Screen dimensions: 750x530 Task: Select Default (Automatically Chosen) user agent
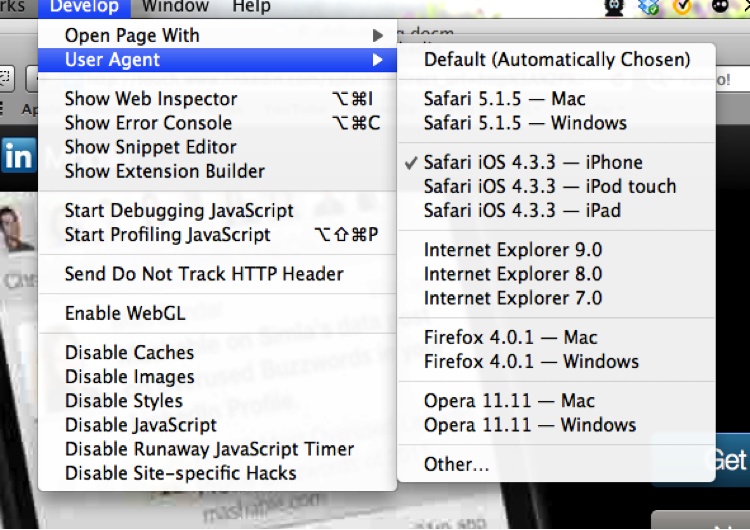pos(556,59)
